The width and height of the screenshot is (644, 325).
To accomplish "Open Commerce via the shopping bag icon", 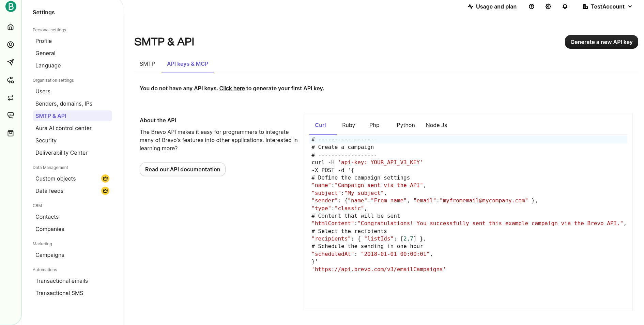I will pyautogui.click(x=11, y=133).
